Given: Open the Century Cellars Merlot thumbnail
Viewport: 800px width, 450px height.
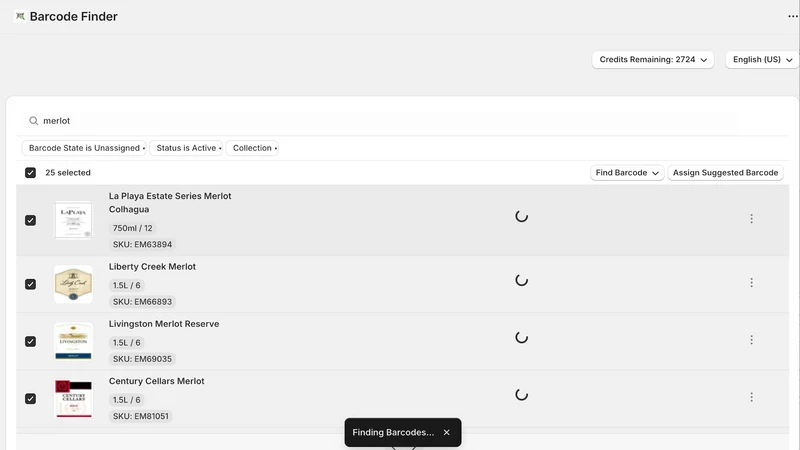Looking at the screenshot, I should (x=73, y=398).
